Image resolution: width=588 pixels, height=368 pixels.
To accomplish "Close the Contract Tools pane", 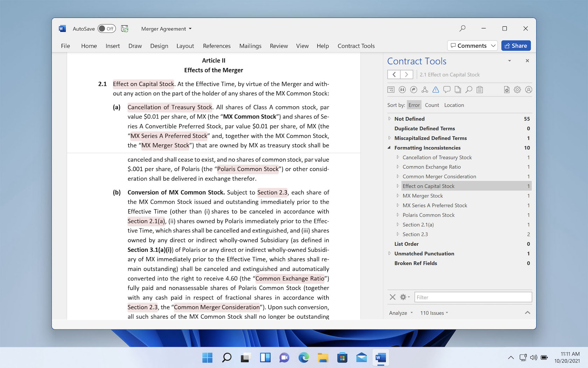I will [x=527, y=61].
